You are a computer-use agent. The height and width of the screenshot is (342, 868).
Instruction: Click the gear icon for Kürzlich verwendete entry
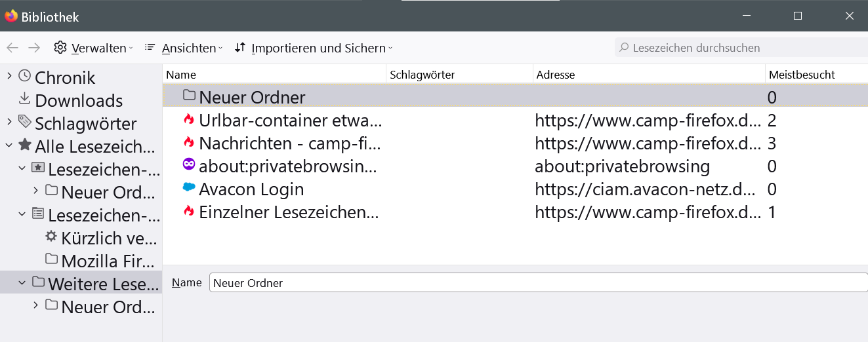point(51,237)
